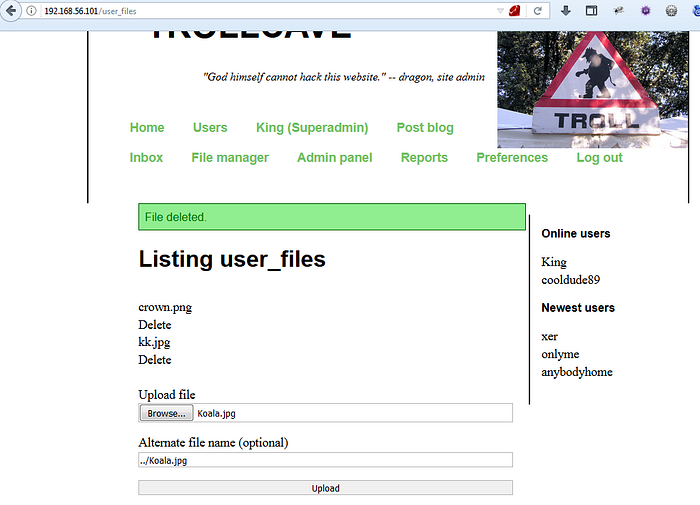Log out of the site
Screen dimensions: 700x505
pyautogui.click(x=599, y=158)
